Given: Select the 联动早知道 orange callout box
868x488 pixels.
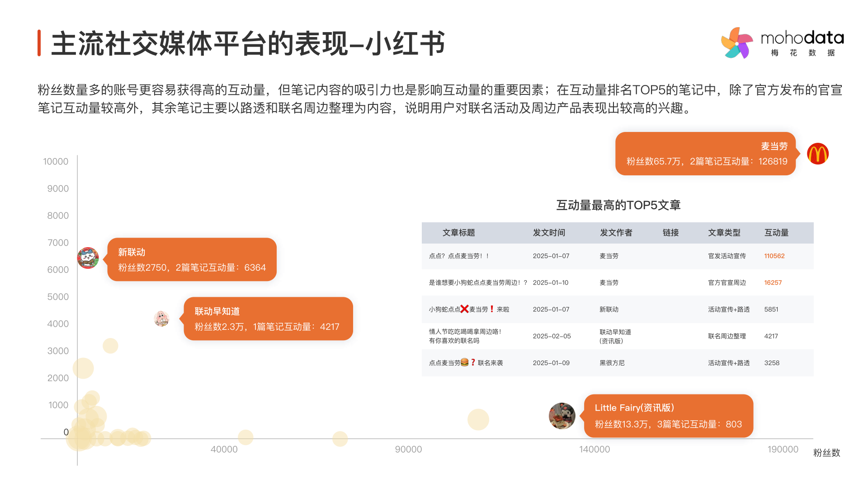Looking at the screenshot, I should tap(269, 319).
